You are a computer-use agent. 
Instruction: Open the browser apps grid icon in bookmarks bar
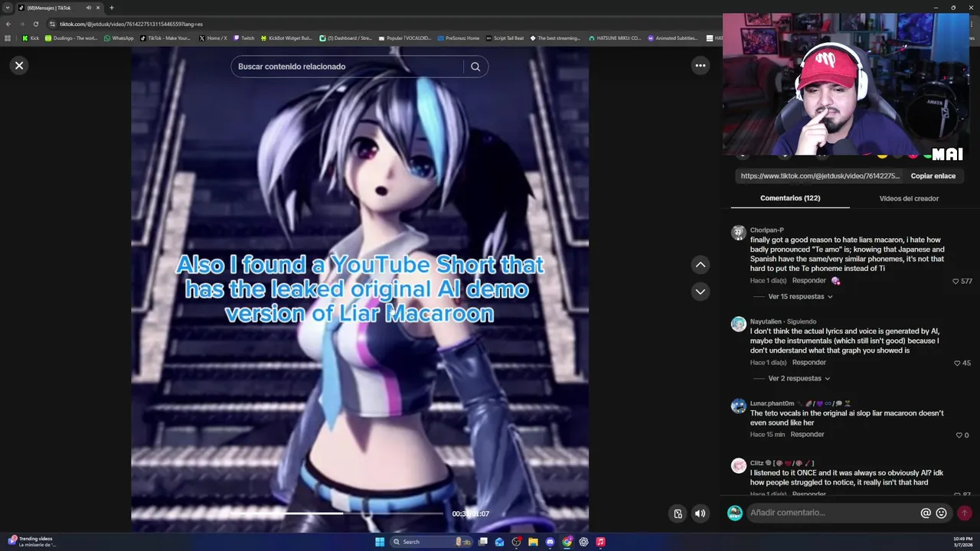[8, 38]
